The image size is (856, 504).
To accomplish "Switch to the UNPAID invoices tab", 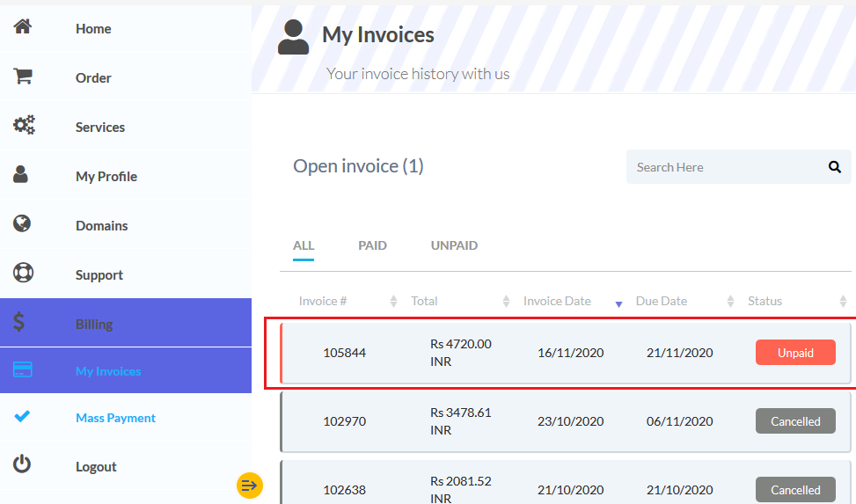I will 454,245.
